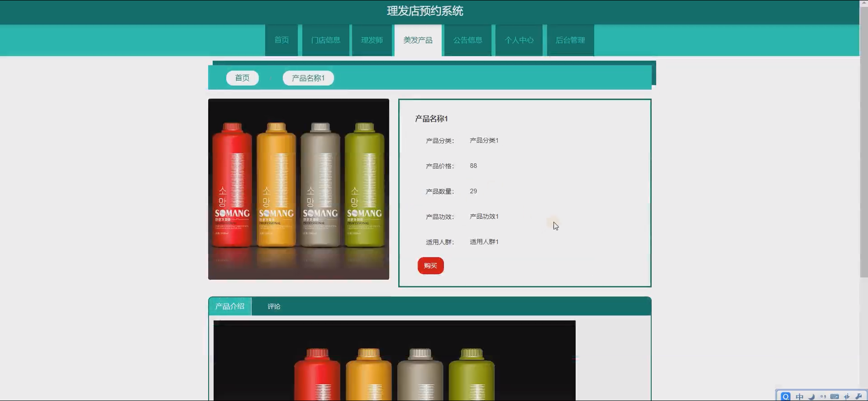Select the 美发产品 navigation tab
Screen dimensions: 868x401
click(418, 40)
